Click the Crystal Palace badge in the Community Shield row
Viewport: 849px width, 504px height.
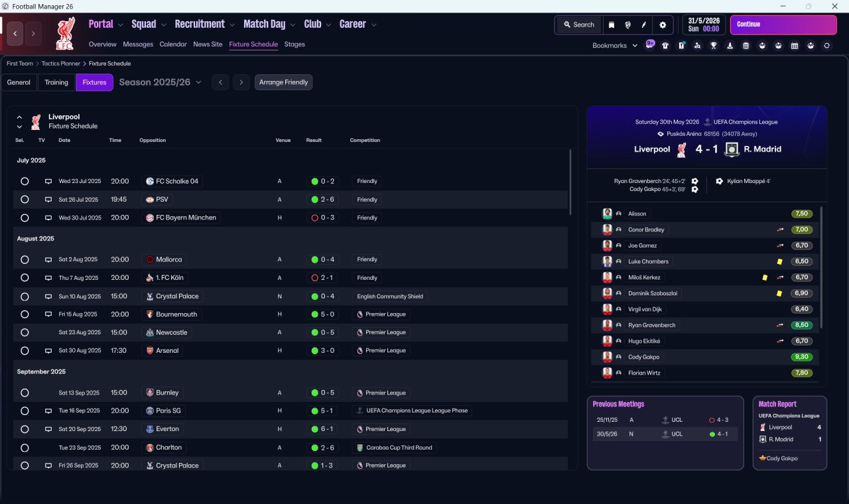pos(149,296)
